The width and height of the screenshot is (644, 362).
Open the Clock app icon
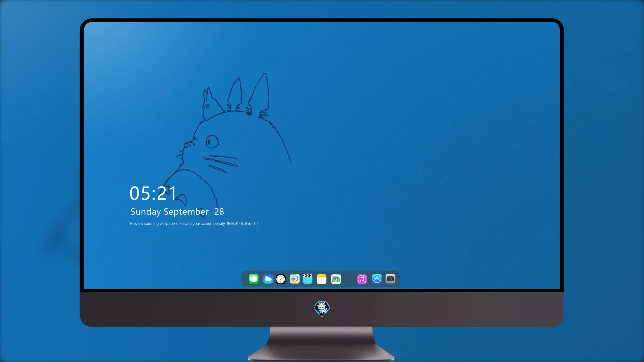coord(281,279)
